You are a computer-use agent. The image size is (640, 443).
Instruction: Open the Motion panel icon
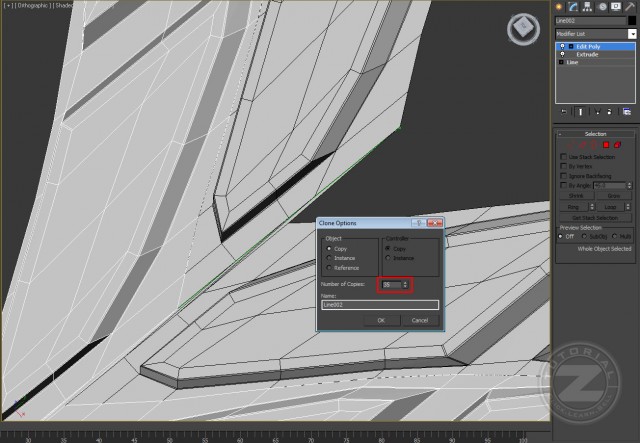click(x=600, y=6)
